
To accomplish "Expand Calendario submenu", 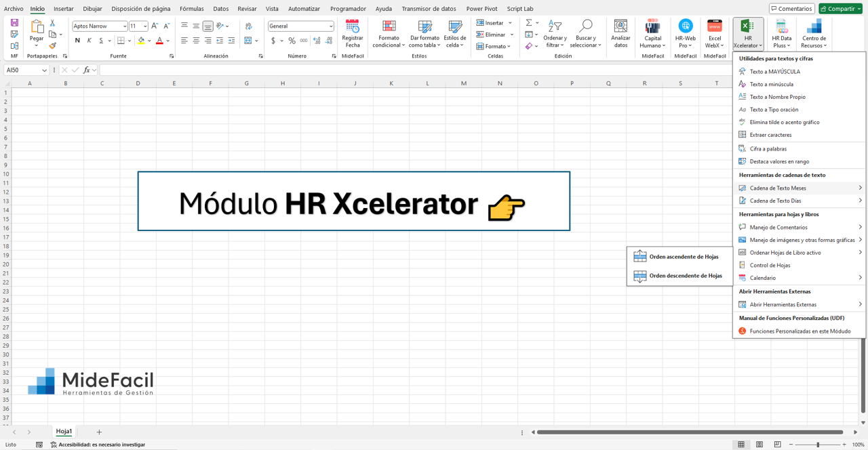I will pos(800,278).
